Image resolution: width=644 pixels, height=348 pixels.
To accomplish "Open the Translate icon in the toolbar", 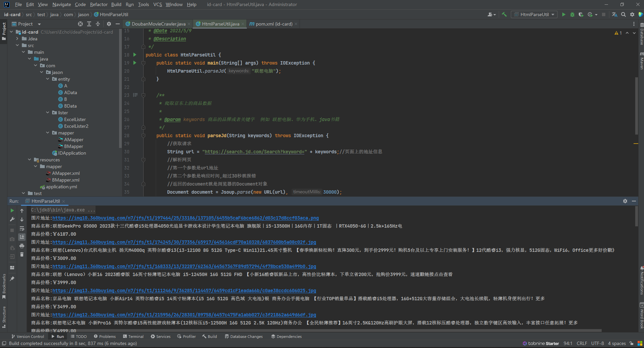I will (614, 14).
